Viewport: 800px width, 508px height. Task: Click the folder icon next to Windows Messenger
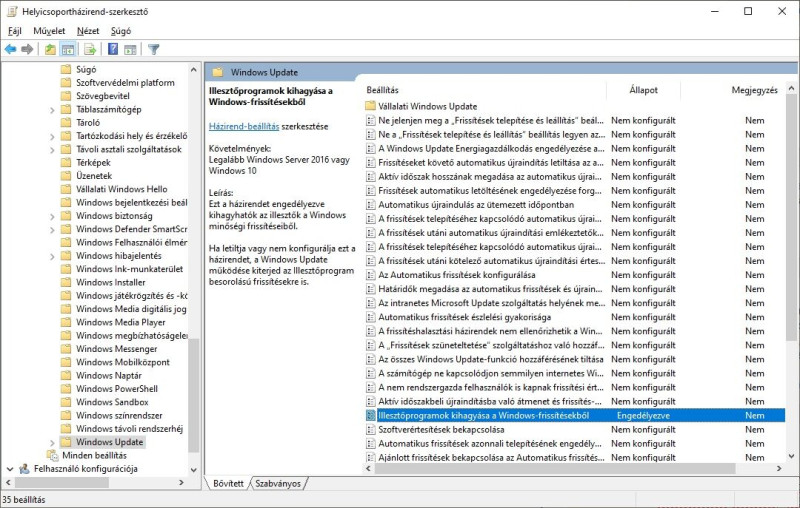(x=66, y=349)
